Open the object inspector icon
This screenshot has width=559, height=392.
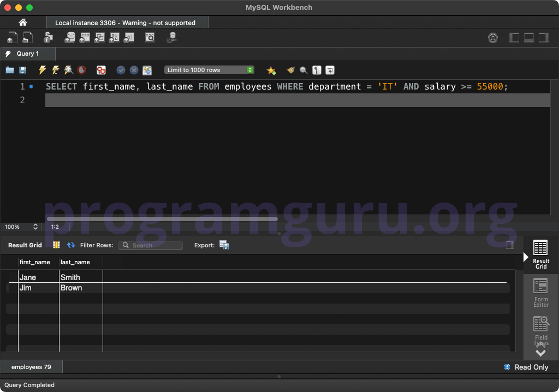pyautogui.click(x=48, y=38)
